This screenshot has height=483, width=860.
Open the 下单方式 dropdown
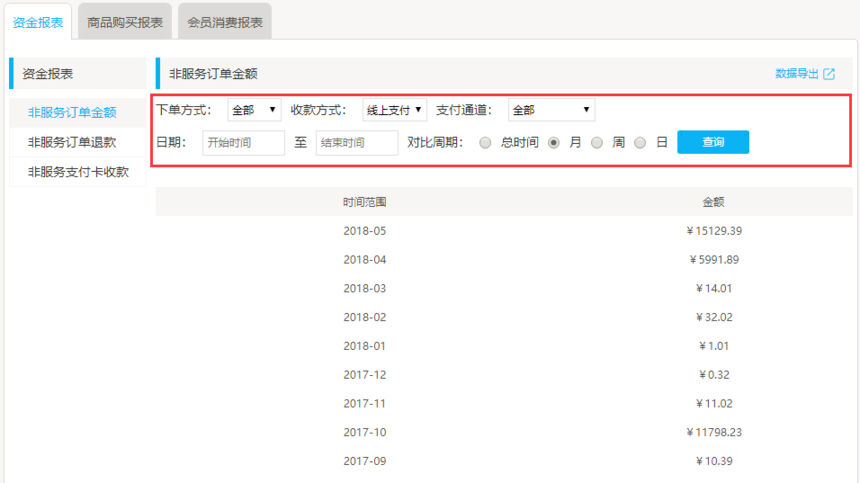(254, 110)
